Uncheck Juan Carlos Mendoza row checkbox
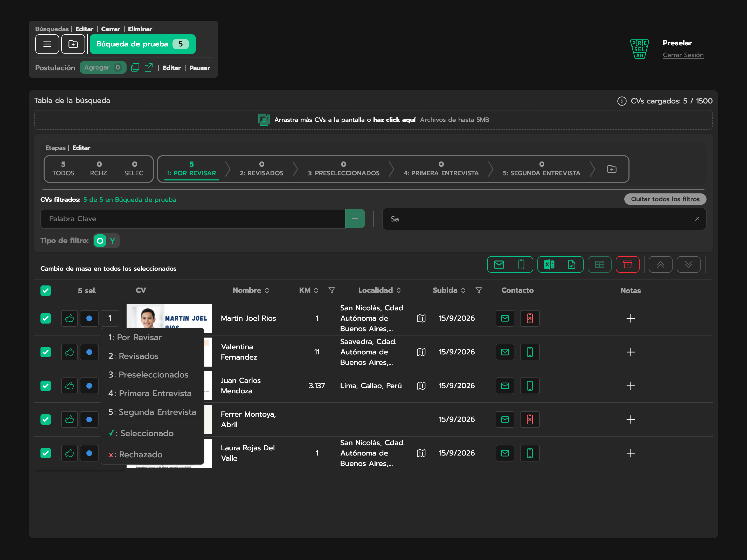This screenshot has height=560, width=747. pyautogui.click(x=46, y=386)
